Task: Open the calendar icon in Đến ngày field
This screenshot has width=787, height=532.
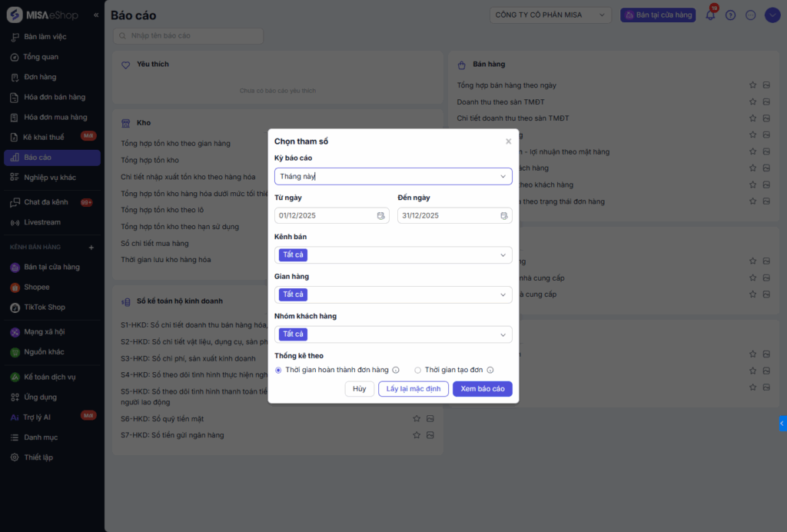Action: (x=504, y=216)
